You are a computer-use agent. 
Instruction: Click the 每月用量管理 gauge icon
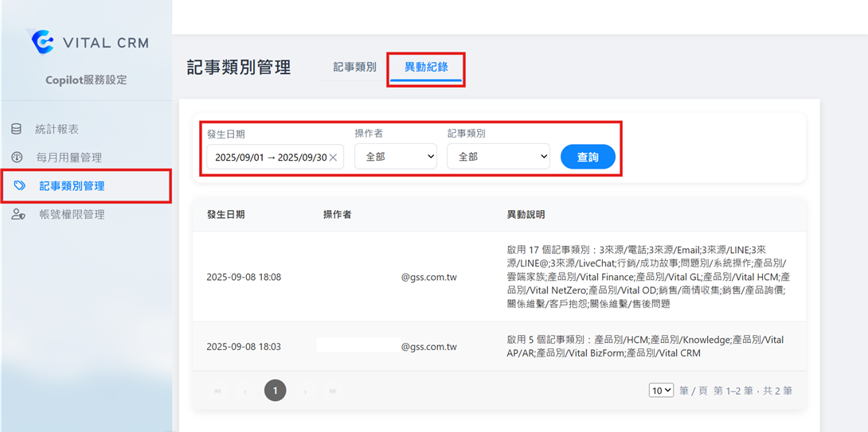click(17, 158)
